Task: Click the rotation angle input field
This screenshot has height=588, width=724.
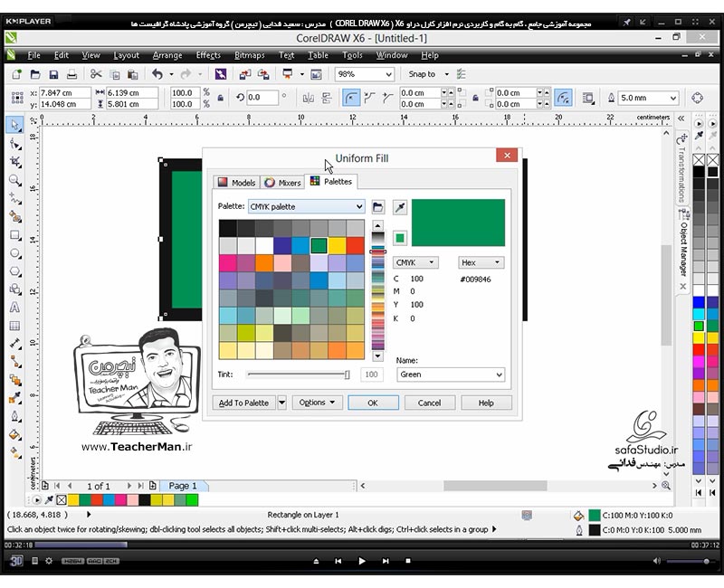Action: (262, 98)
